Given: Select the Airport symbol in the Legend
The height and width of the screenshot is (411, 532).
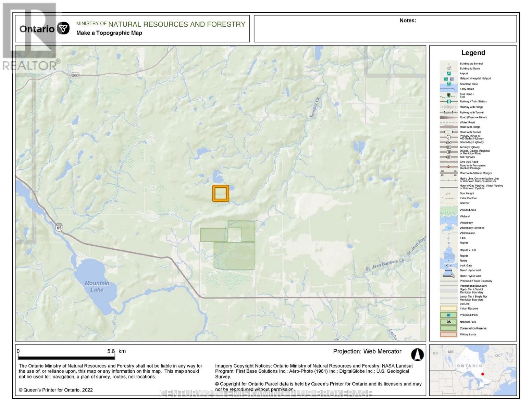Looking at the screenshot, I should click(x=449, y=73).
